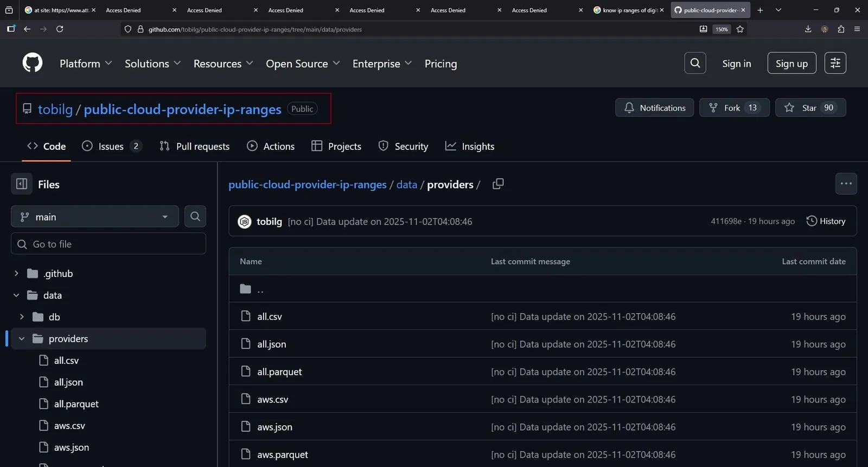Open the main branch selector dropdown
Viewport: 868px width, 467px height.
pyautogui.click(x=95, y=216)
